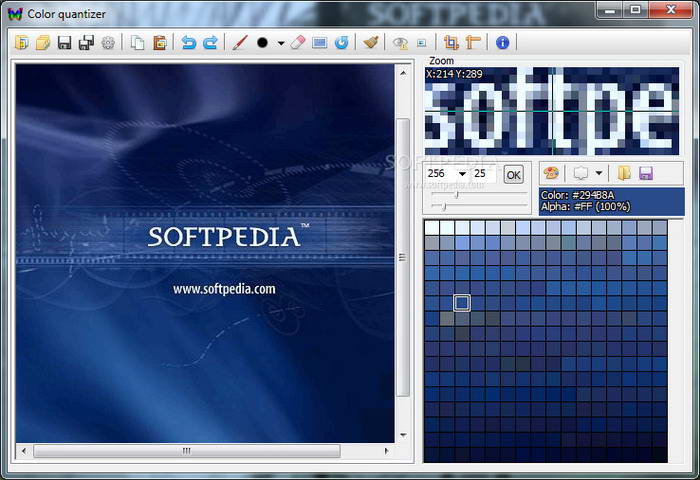The height and width of the screenshot is (480, 700).
Task: Save the image with floppy icon
Action: tap(64, 43)
